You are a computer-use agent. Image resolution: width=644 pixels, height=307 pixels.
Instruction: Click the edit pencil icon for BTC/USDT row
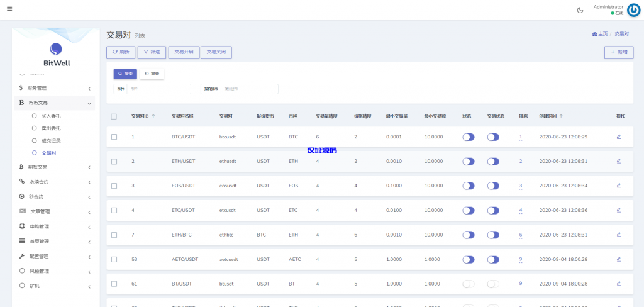619,137
